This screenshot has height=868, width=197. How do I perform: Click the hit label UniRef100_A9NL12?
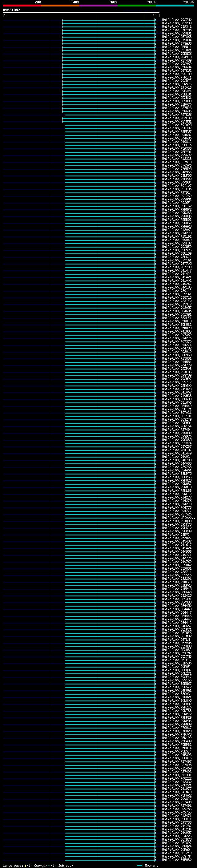[177, 494]
